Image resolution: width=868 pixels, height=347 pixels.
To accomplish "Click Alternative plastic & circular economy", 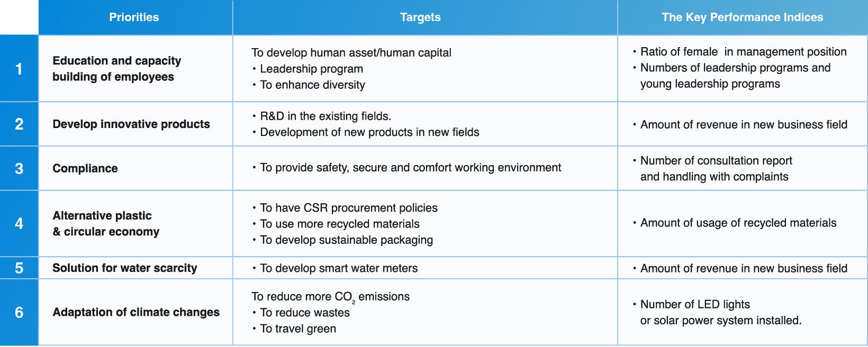I will click(x=106, y=224).
